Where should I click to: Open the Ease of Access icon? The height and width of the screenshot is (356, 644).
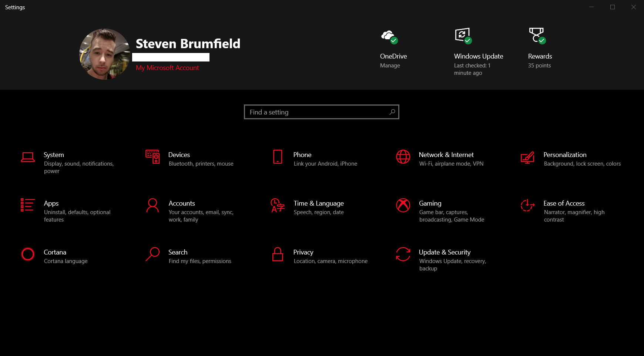pos(527,205)
